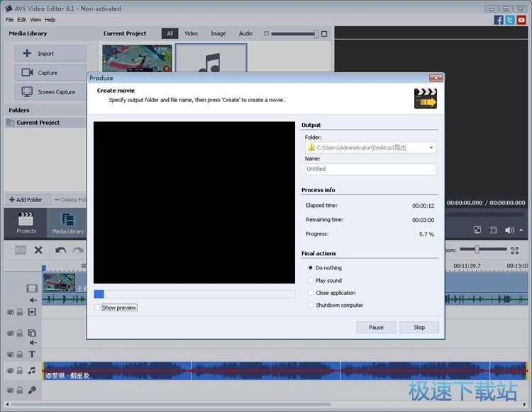
Task: Open the YouTube share icon
Action: (521, 20)
